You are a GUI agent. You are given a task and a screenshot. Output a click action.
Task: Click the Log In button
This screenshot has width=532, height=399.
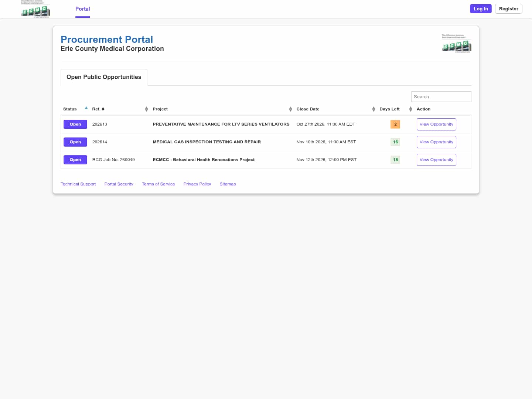click(x=481, y=9)
